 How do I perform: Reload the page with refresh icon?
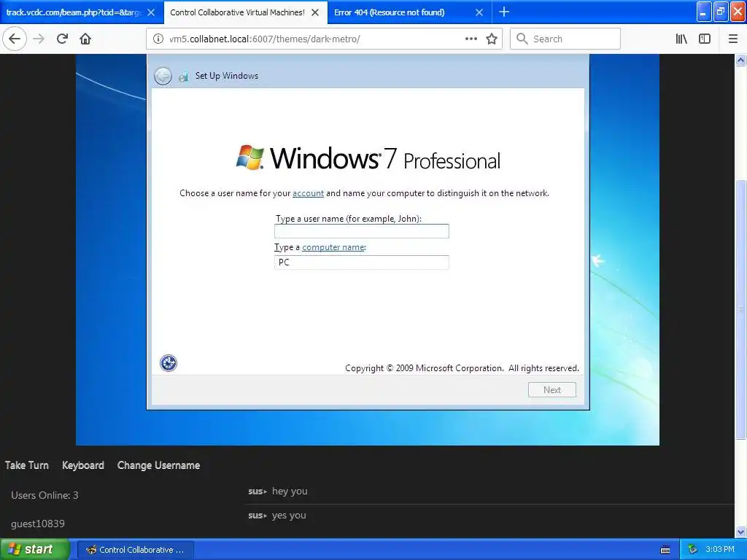click(62, 39)
